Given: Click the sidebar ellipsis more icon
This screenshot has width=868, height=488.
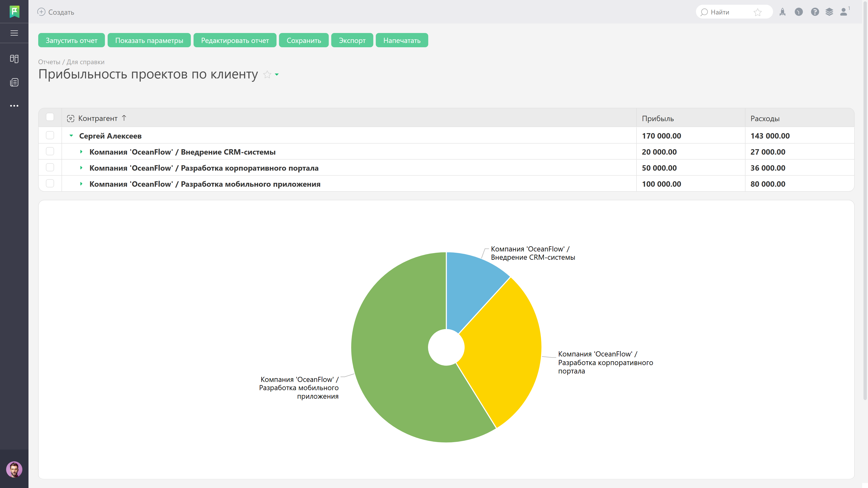Looking at the screenshot, I should [14, 106].
